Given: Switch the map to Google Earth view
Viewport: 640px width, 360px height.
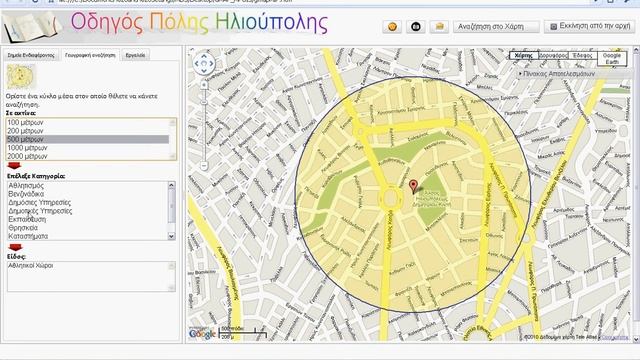Looking at the screenshot, I should pyautogui.click(x=612, y=58).
